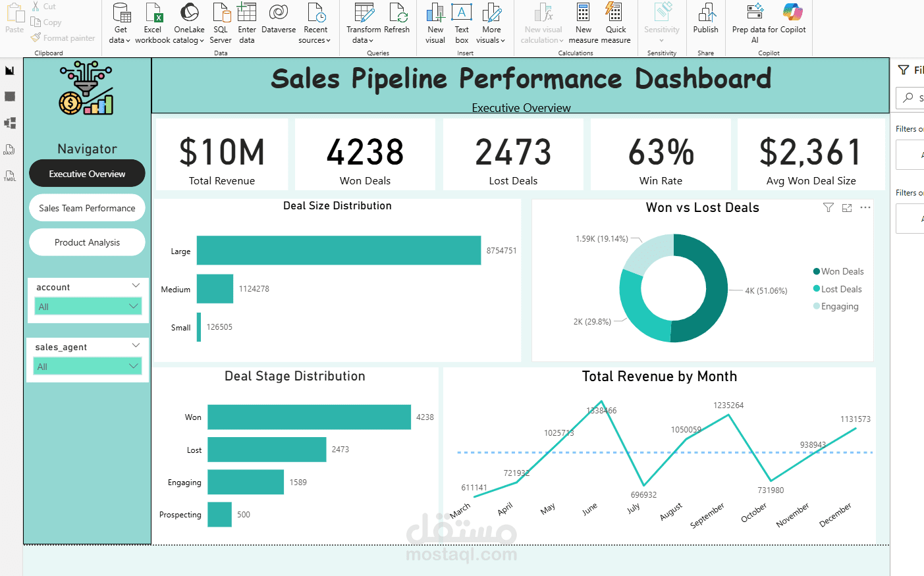
Task: Open the account All dropdown
Action: coord(88,306)
